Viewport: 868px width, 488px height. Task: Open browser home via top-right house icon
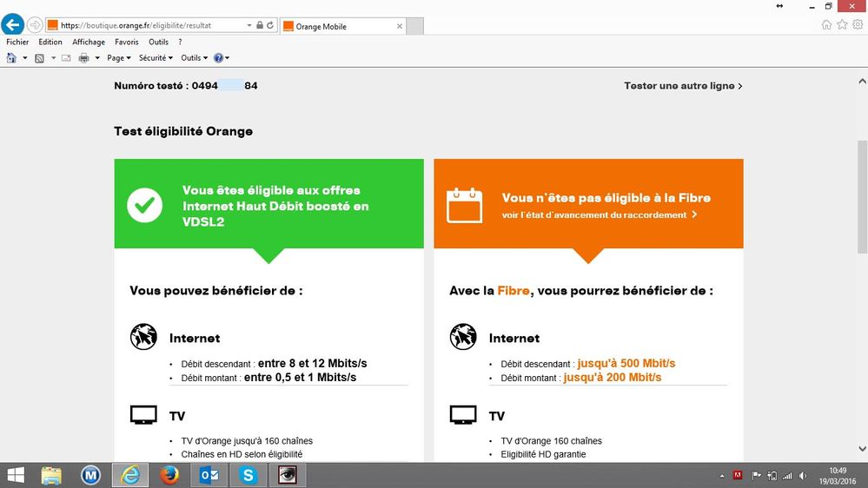pyautogui.click(x=826, y=24)
